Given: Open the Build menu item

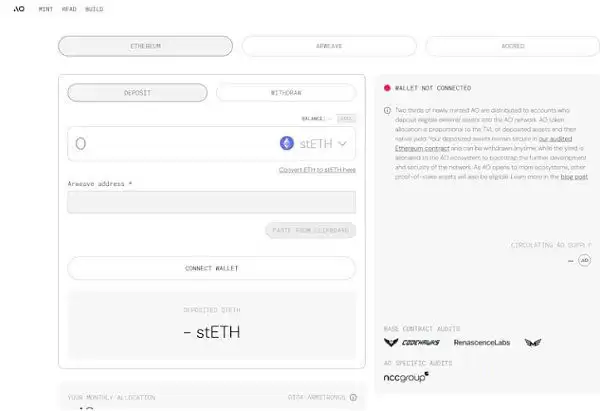Looking at the screenshot, I should (94, 8).
